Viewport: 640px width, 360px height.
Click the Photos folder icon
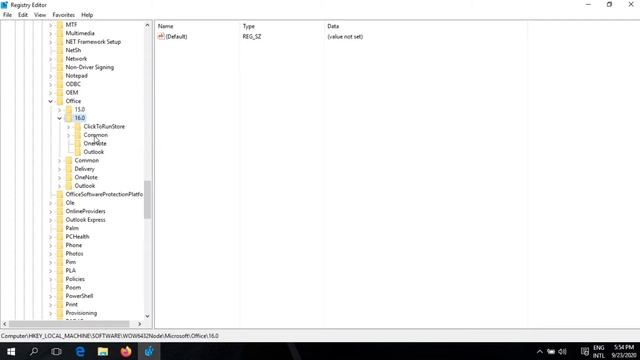tap(60, 253)
